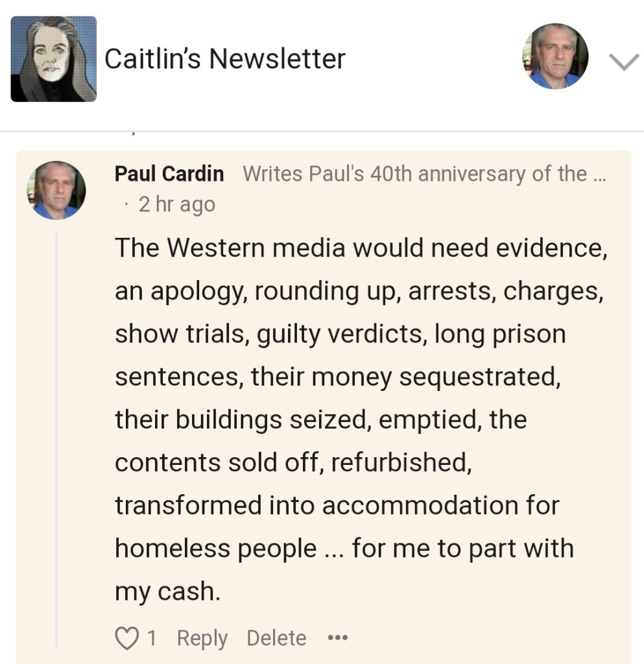This screenshot has width=644, height=664.
Task: Expand the chevron dropdown in the header
Action: click(x=625, y=61)
